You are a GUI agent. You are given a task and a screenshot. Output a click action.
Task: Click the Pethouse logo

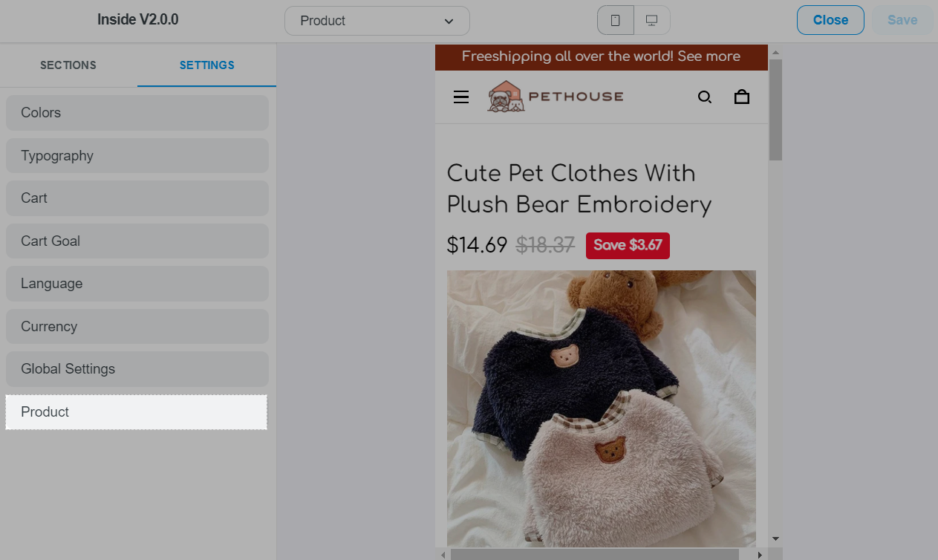(555, 97)
